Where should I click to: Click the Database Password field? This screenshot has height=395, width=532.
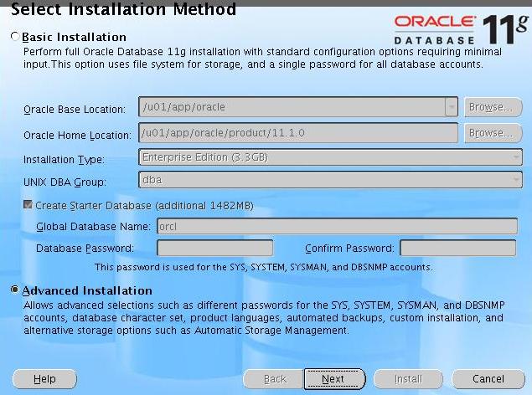[x=214, y=248]
